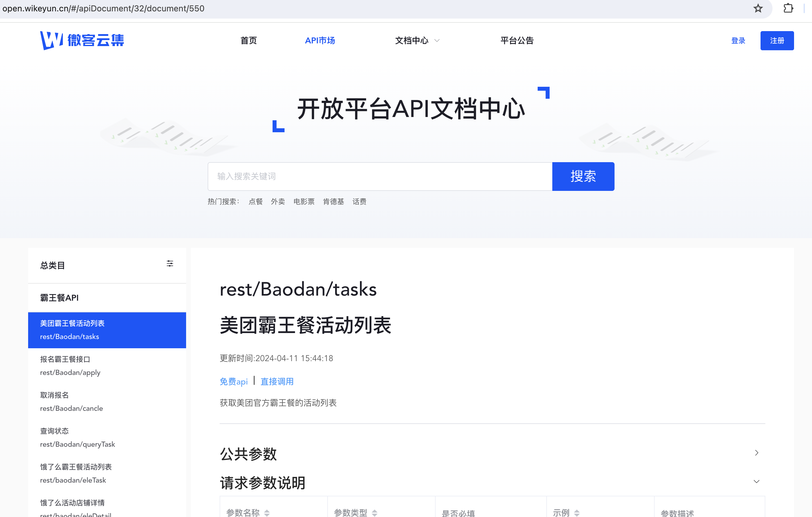
Task: Sort by 参数名称 column arrows
Action: coord(267,513)
